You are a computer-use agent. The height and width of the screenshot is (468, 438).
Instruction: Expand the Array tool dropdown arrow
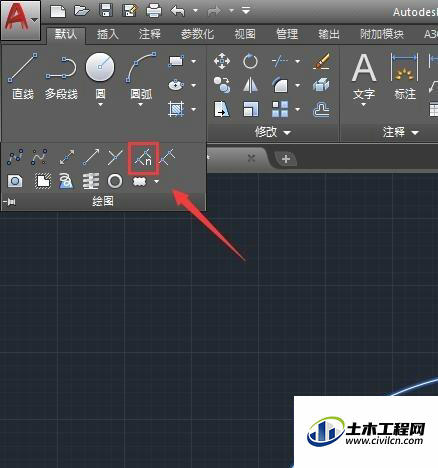pos(298,109)
